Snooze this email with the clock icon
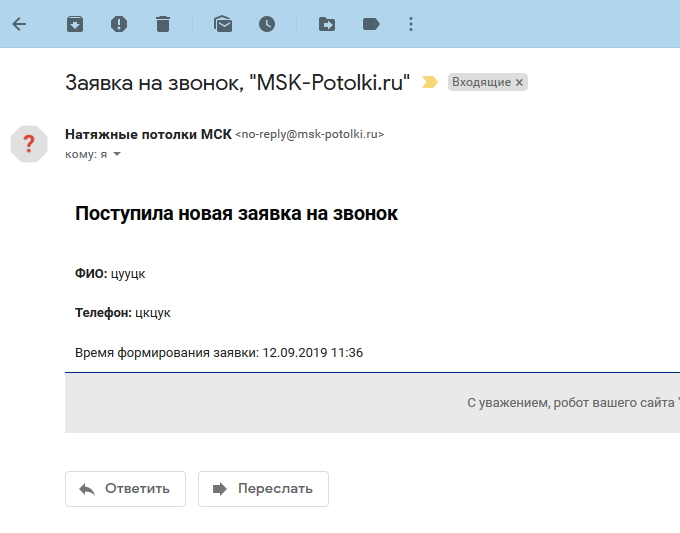The image size is (680, 533). (267, 24)
